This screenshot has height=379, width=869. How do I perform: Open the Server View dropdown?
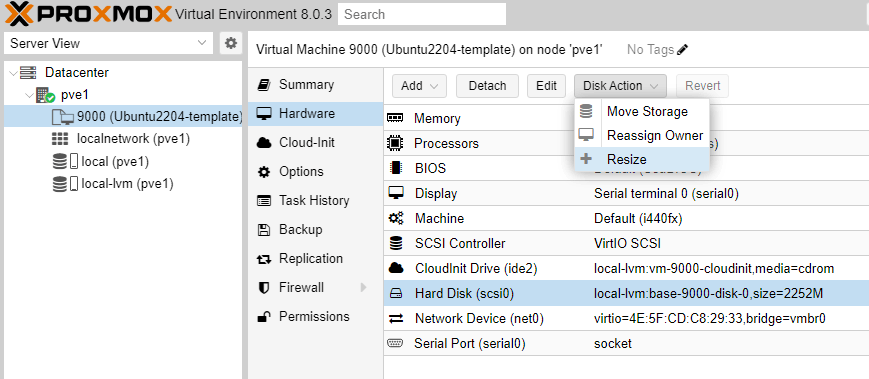(x=109, y=43)
